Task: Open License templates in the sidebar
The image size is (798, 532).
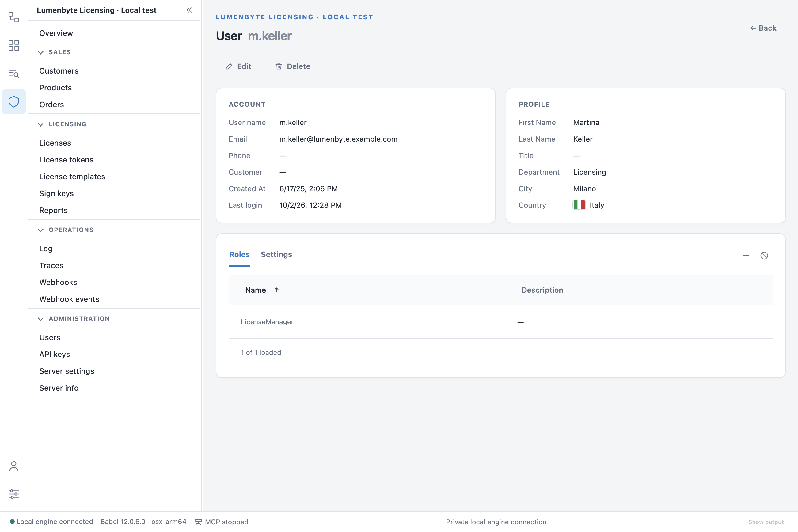Action: pos(72,177)
